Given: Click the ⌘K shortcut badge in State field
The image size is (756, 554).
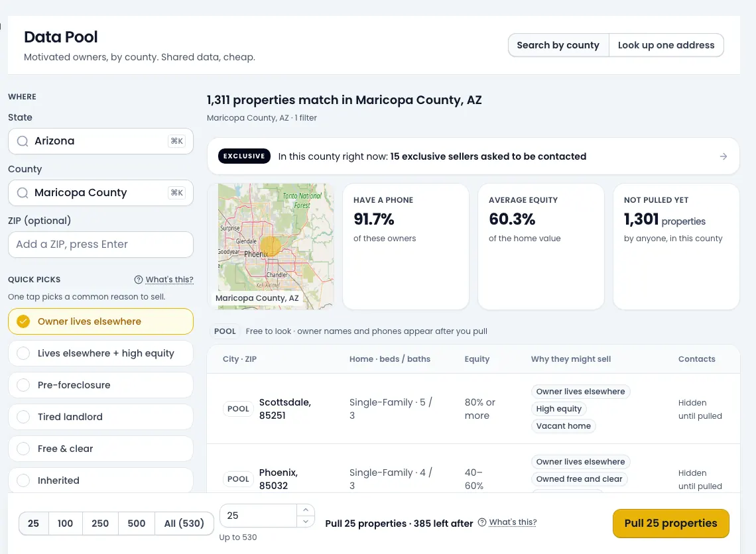Looking at the screenshot, I should point(177,141).
